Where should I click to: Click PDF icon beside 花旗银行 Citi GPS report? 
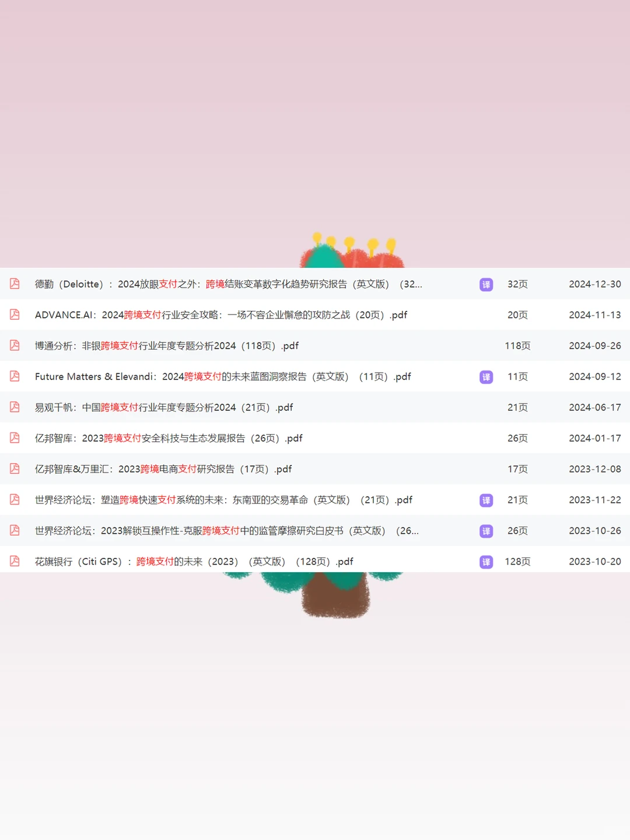coord(15,561)
